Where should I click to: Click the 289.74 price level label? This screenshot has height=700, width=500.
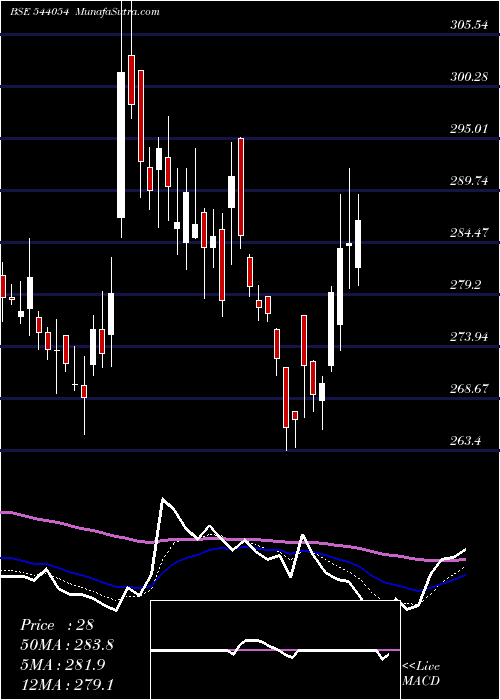coord(469,181)
